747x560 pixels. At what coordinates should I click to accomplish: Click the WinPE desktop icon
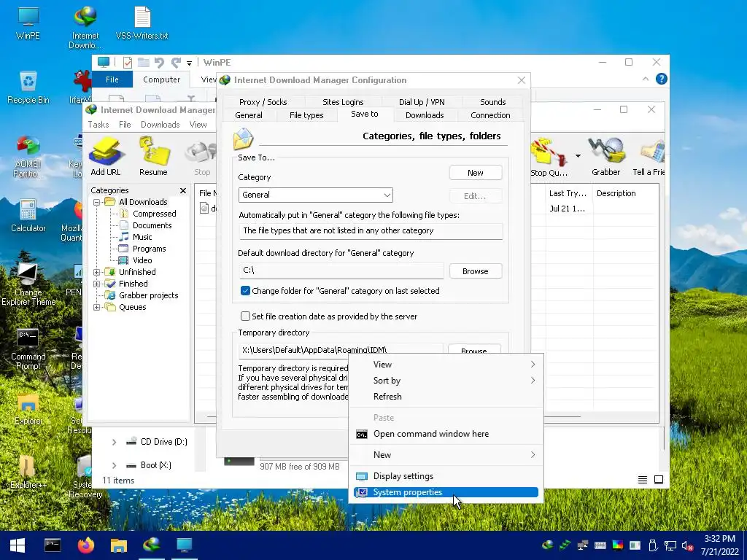[28, 23]
